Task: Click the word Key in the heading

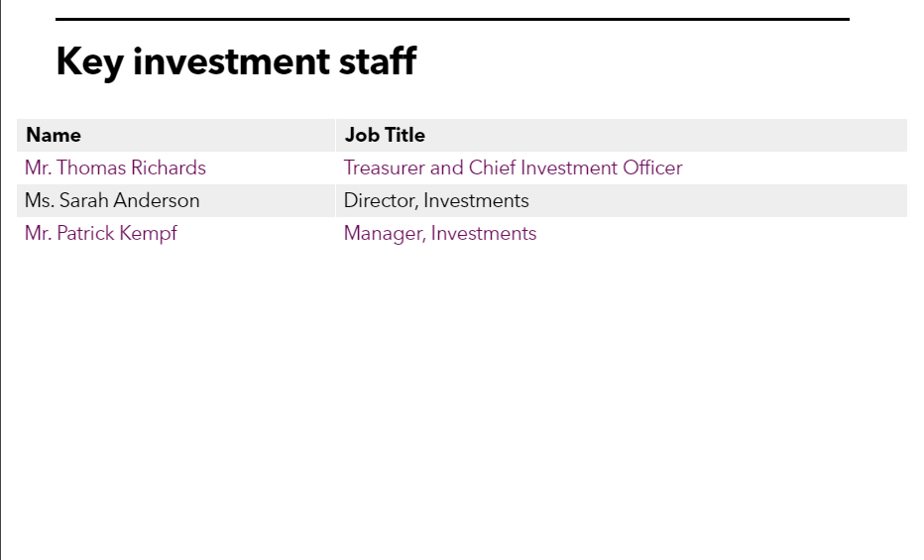Action: [x=89, y=61]
